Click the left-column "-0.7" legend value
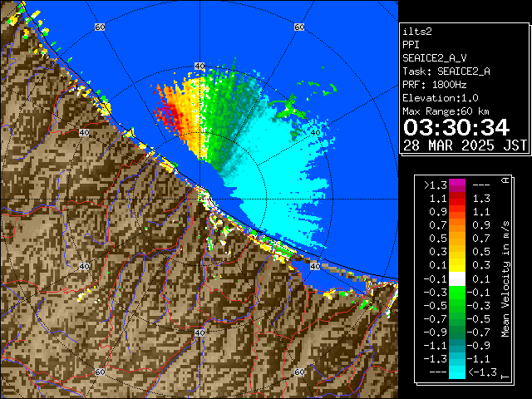This screenshot has width=532, height=399. coord(436,319)
